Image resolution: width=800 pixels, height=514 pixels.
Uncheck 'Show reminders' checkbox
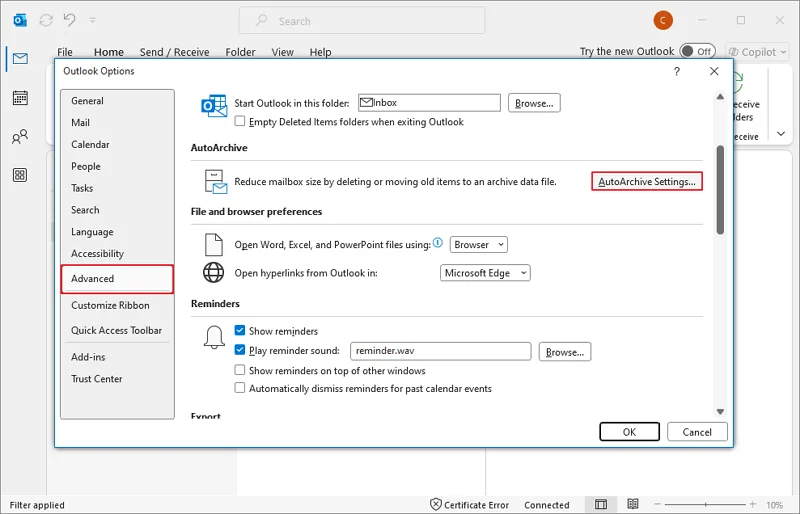coord(240,330)
